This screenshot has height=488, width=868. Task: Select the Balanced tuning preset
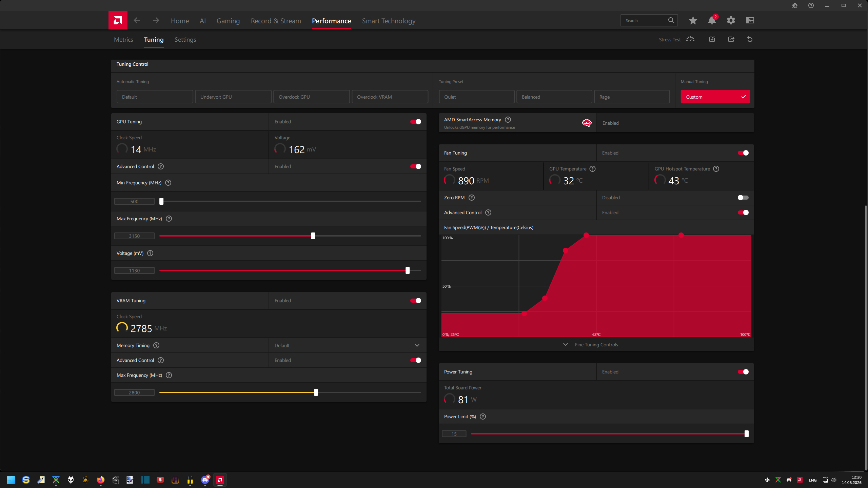coord(554,97)
